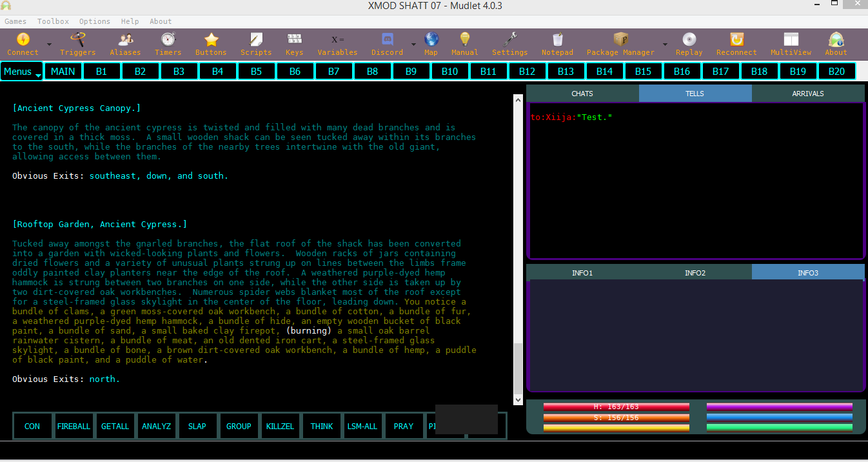This screenshot has width=868, height=462.
Task: Click the LSM-ALL action button
Action: pos(362,426)
